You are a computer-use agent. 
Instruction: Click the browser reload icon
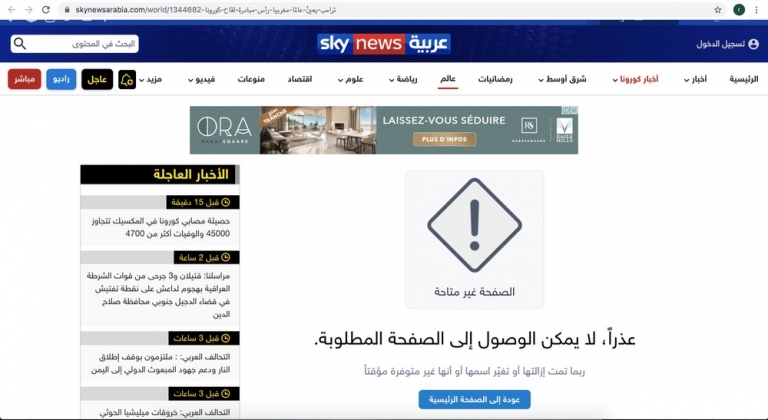click(x=49, y=9)
